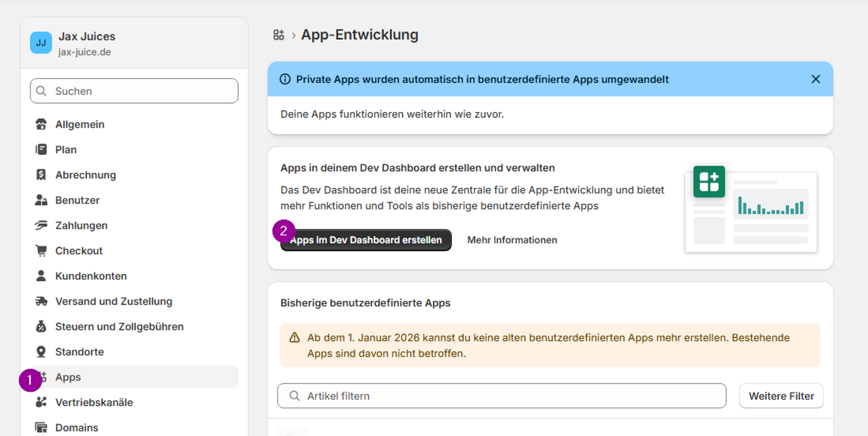This screenshot has width=868, height=436.
Task: Click the Allgemein store icon
Action: click(41, 124)
